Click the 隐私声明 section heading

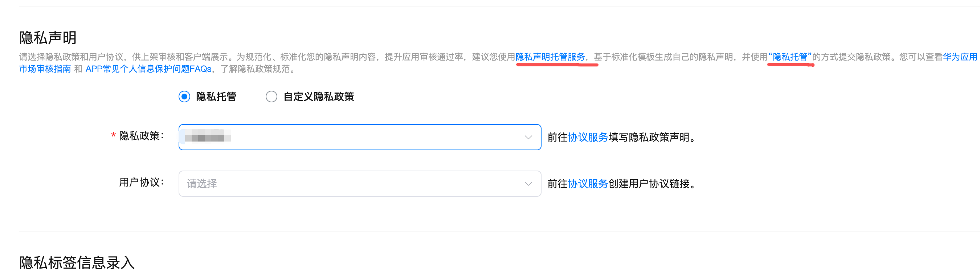[x=48, y=38]
